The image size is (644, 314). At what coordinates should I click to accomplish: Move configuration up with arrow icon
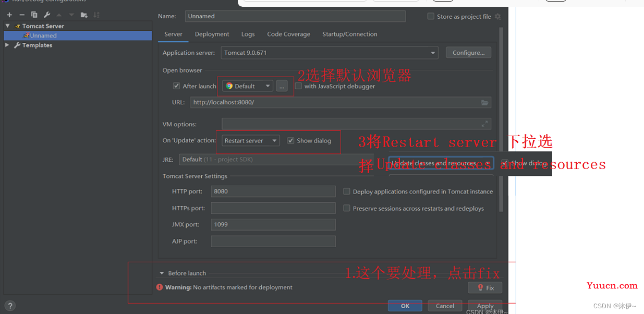(x=59, y=15)
